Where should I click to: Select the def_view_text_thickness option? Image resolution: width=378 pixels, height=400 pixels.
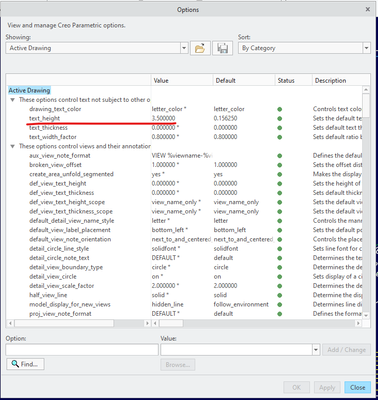(x=61, y=193)
